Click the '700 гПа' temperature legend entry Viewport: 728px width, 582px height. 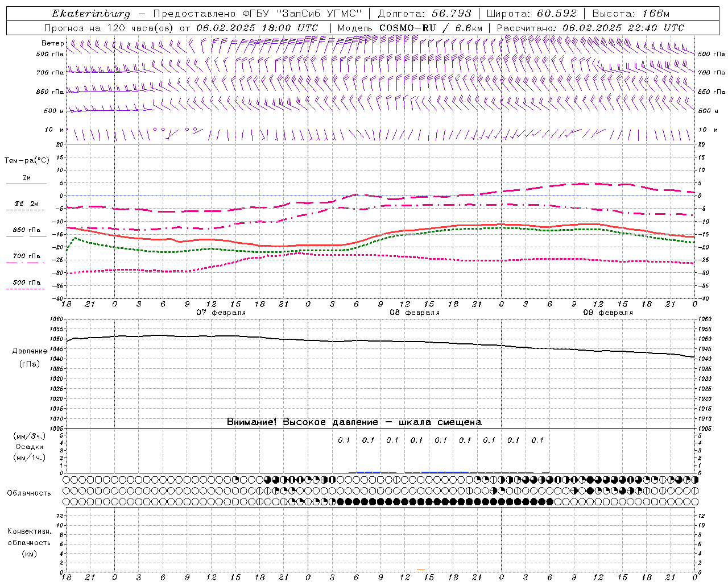click(x=26, y=256)
